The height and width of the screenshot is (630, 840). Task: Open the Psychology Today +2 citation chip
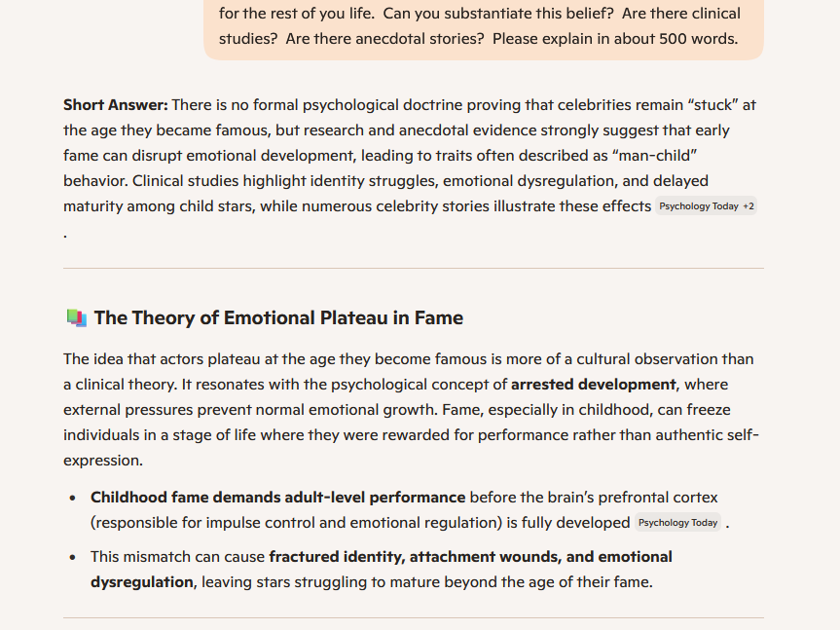point(707,206)
